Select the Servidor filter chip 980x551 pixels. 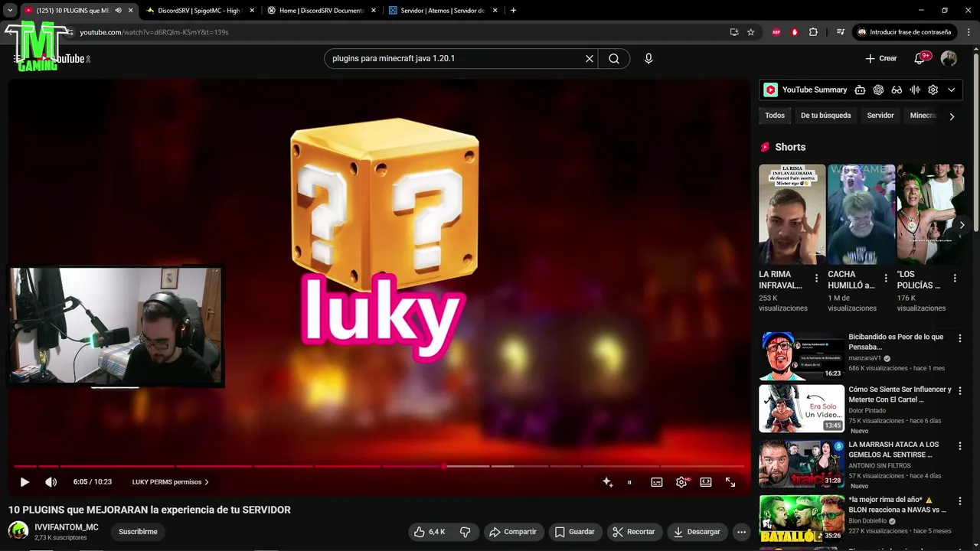(880, 116)
